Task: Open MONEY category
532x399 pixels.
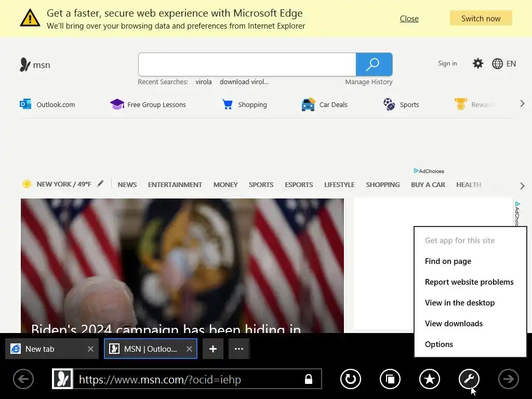Action: (x=225, y=184)
